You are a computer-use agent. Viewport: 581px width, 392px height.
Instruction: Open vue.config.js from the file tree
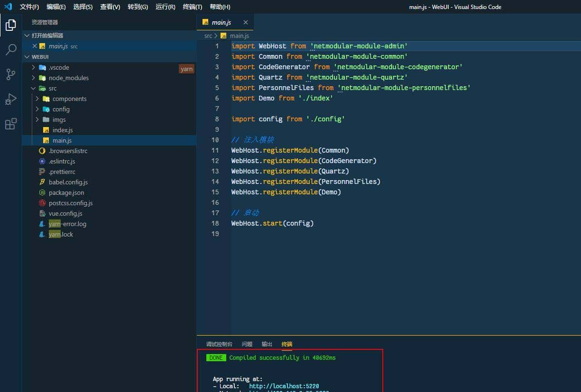tap(65, 213)
